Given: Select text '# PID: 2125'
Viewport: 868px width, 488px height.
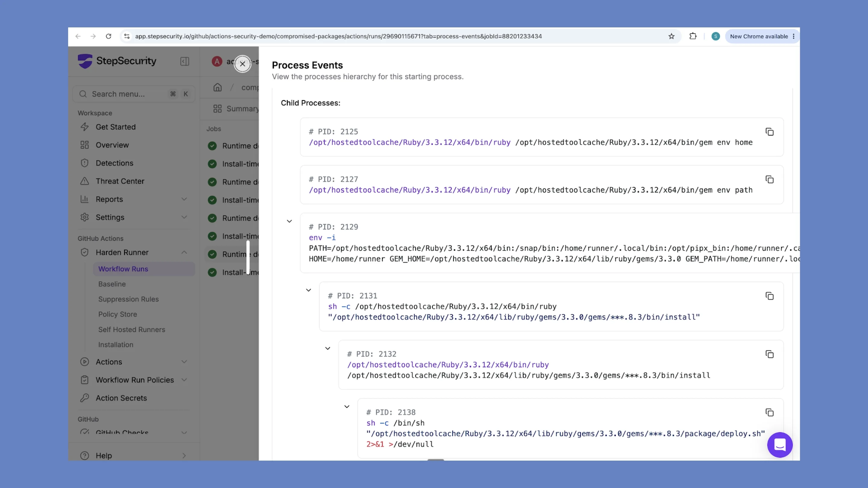Looking at the screenshot, I should [x=334, y=132].
